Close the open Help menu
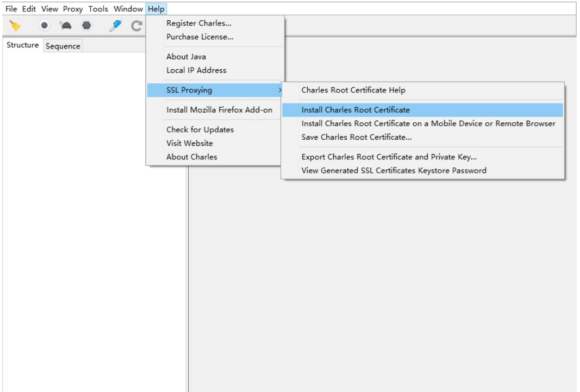 [156, 9]
